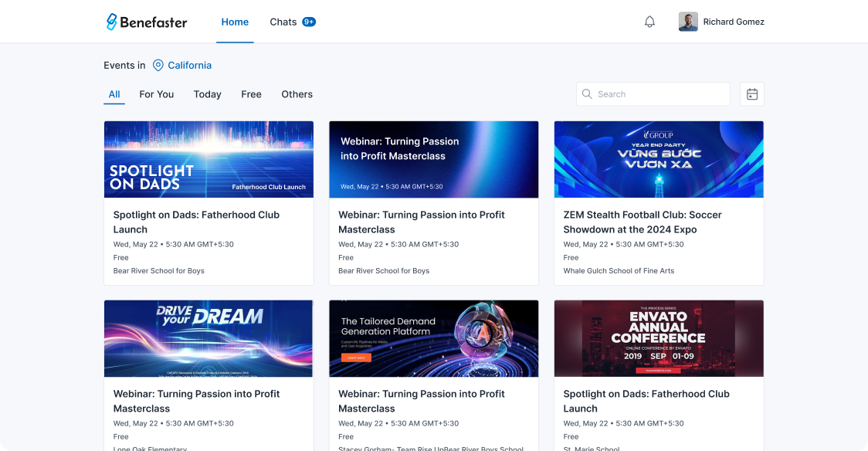
Task: Filter to Free events
Action: point(251,94)
